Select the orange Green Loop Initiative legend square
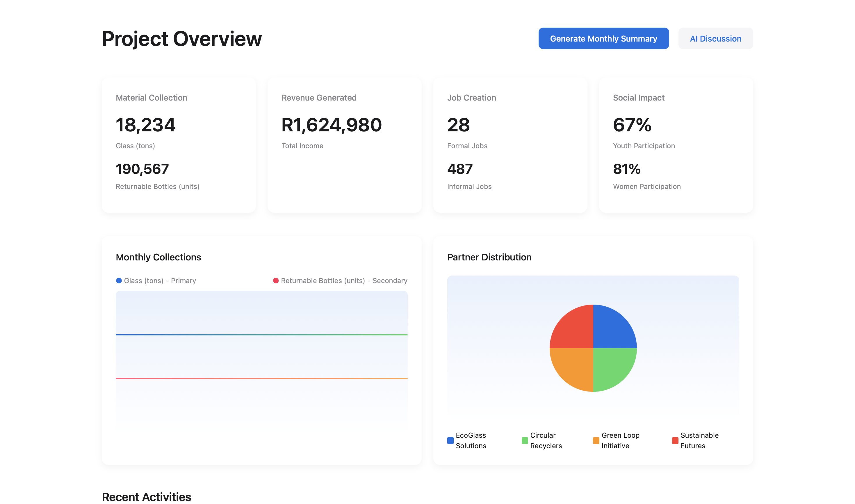This screenshot has height=504, width=855. 596,440
